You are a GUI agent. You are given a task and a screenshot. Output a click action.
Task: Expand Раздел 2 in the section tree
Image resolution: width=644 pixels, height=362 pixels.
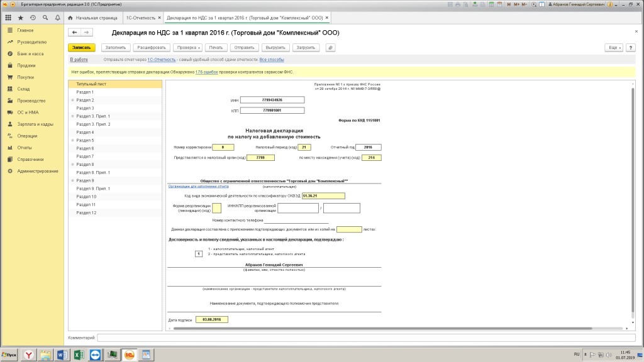pos(73,100)
